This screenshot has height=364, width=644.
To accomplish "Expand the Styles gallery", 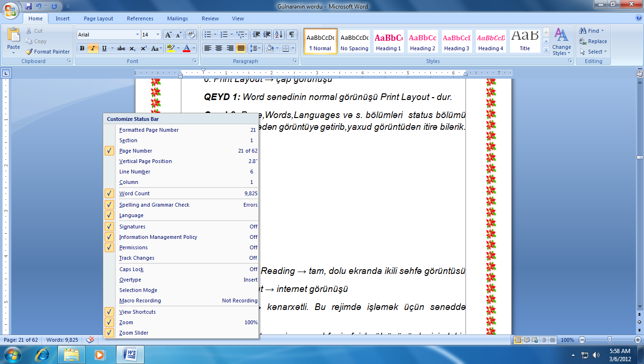I will [546, 50].
